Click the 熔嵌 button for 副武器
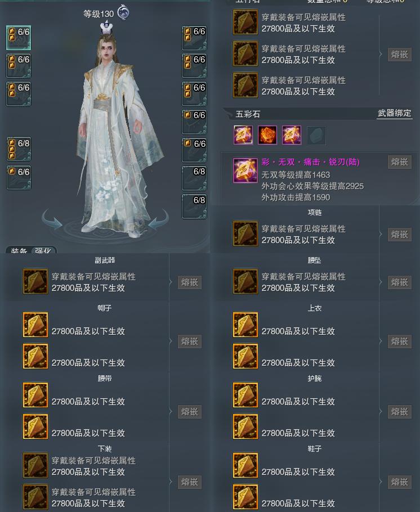 pyautogui.click(x=190, y=282)
